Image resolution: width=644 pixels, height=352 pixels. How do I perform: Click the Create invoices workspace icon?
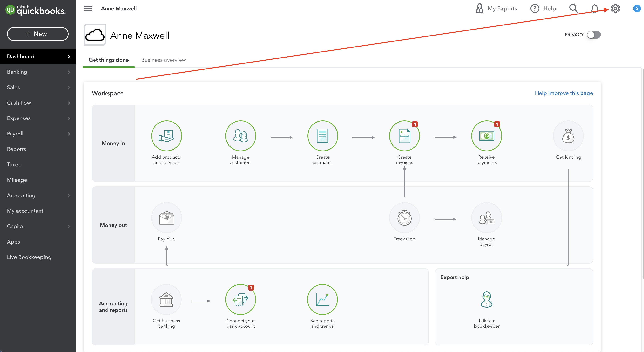click(404, 136)
